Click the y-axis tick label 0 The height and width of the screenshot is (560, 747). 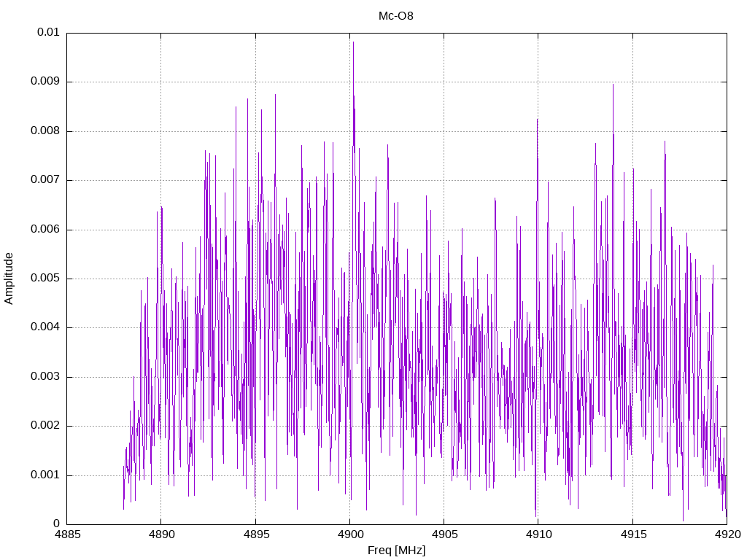coord(57,524)
